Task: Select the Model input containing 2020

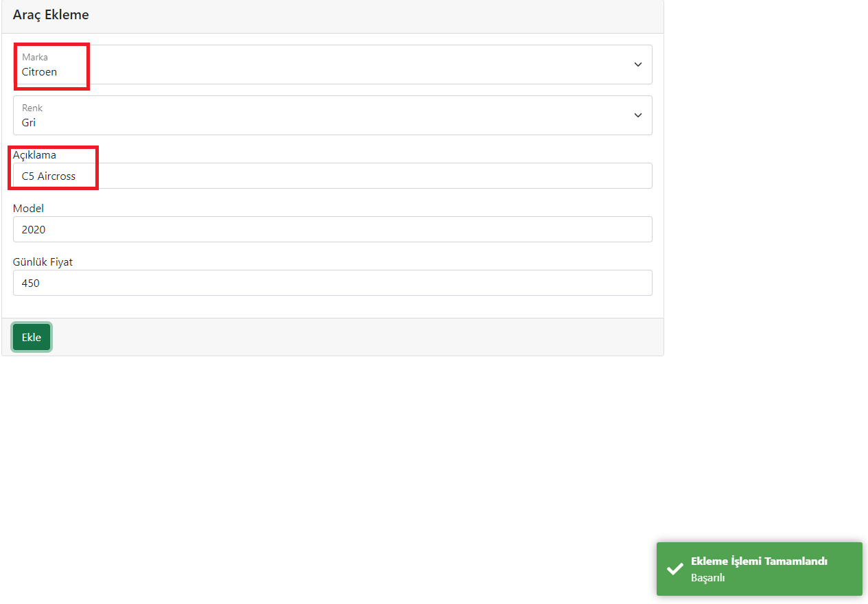Action: click(332, 229)
